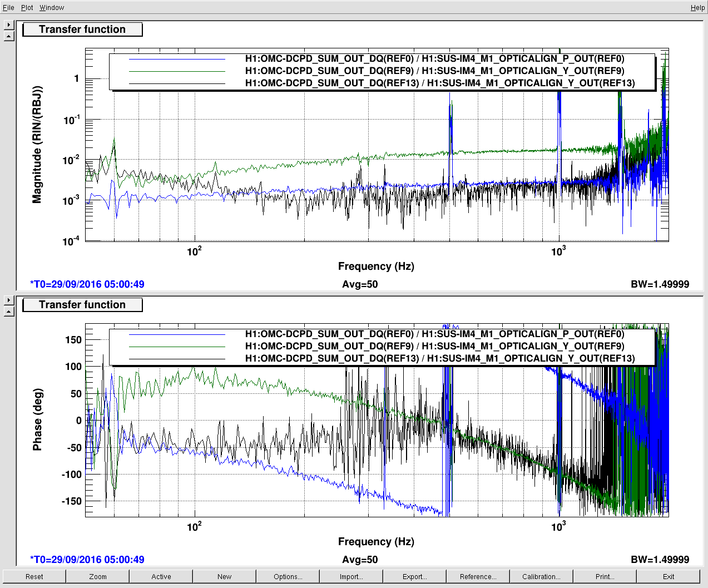Click the right-arrow button beside the phase plot
708x588 pixels.
pyautogui.click(x=8, y=300)
